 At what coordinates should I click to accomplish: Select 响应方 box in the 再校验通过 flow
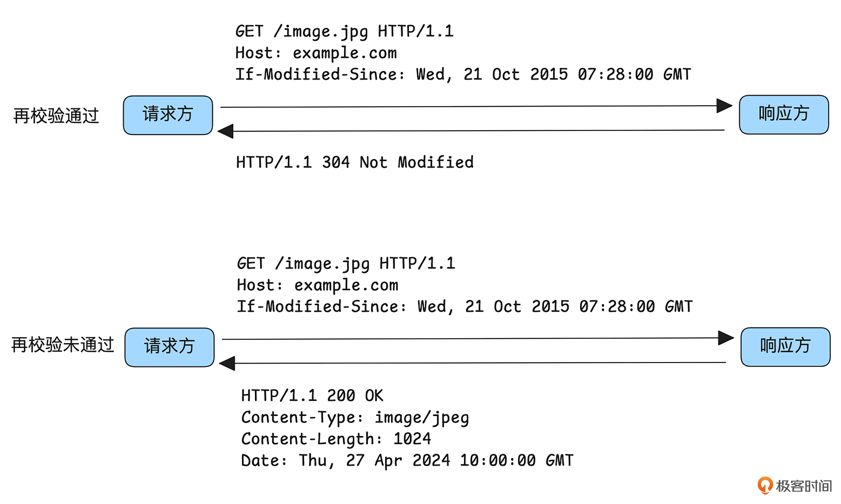(x=784, y=115)
